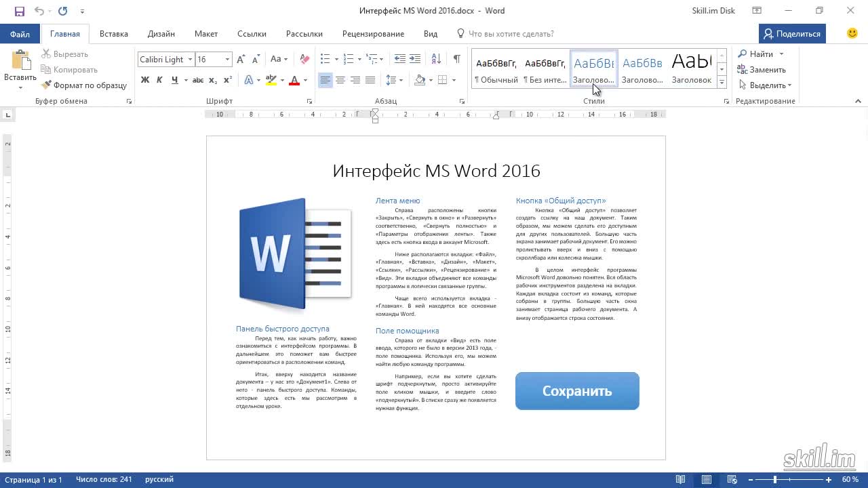Toggle superscript x² formatting
Screen dimensions: 868x488
[228, 80]
